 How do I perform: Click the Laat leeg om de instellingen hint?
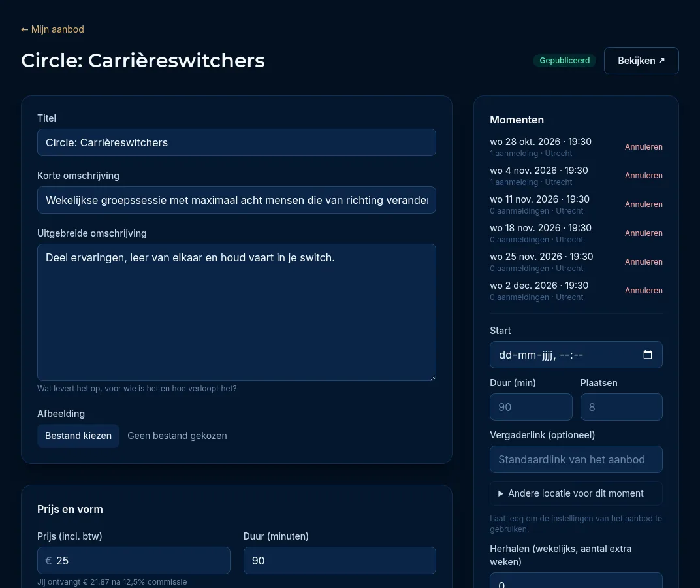click(576, 524)
